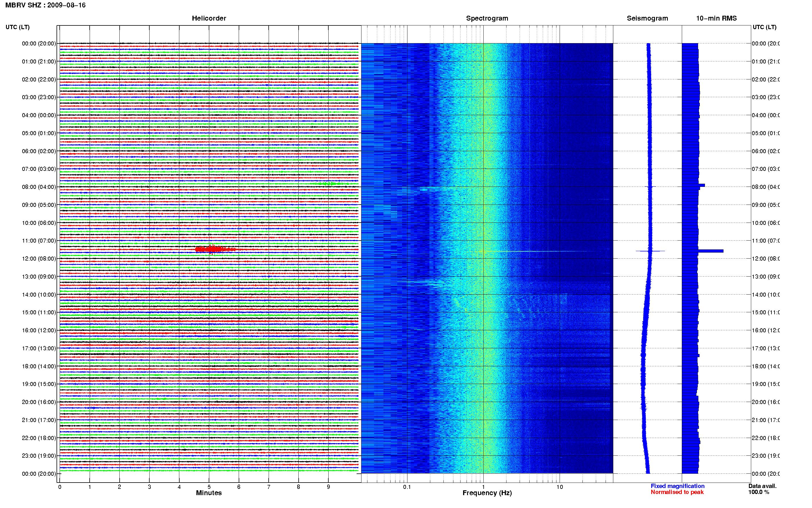Click the Frequency (Hz) axis label

coord(487,493)
